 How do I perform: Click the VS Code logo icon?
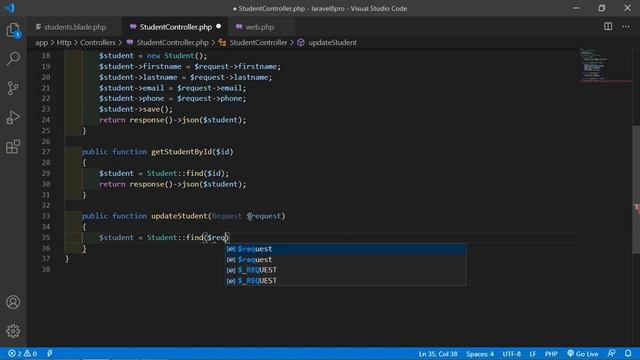click(x=10, y=8)
